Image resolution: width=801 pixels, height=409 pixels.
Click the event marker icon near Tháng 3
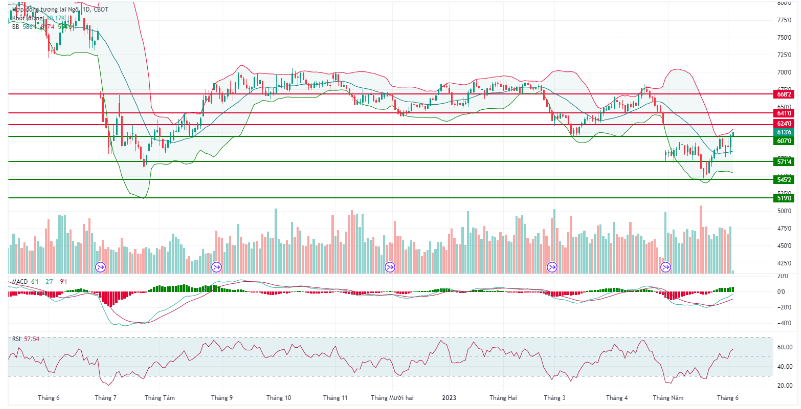pos(553,267)
